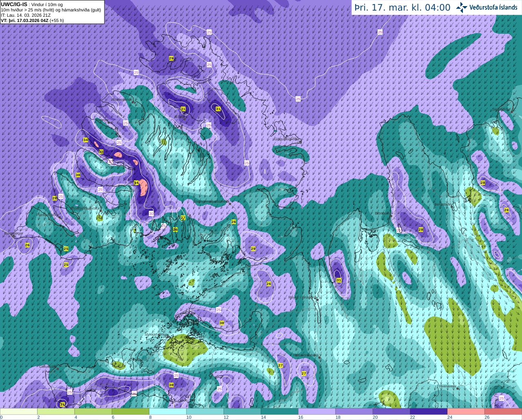Click the Steingrímsfjarðarheiði station marker
Screen dimensions: 522x420
point(230,203)
